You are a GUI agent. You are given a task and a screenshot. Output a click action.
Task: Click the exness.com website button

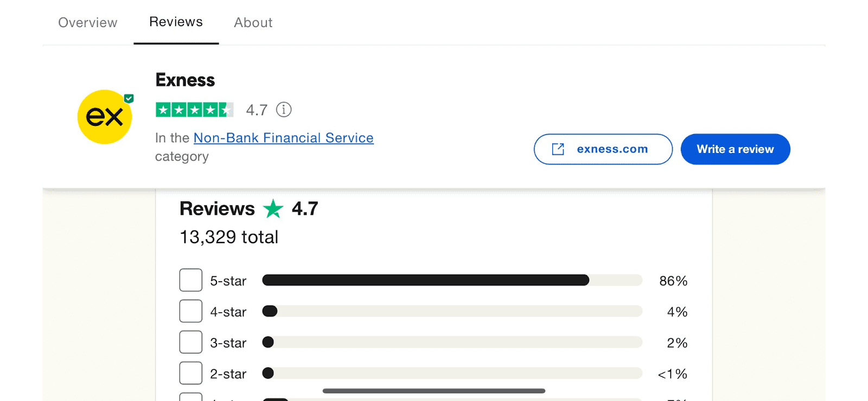[x=603, y=149]
